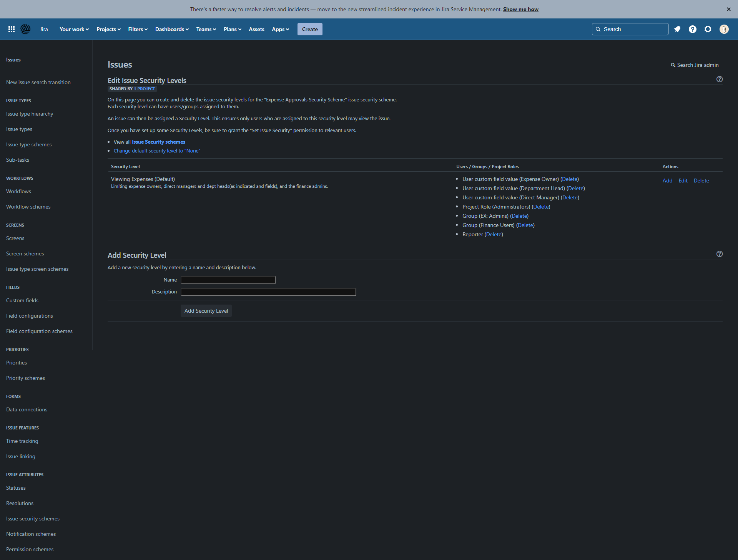The width and height of the screenshot is (738, 560).
Task: Open Issue type hierarchy in sidebar
Action: pos(30,114)
